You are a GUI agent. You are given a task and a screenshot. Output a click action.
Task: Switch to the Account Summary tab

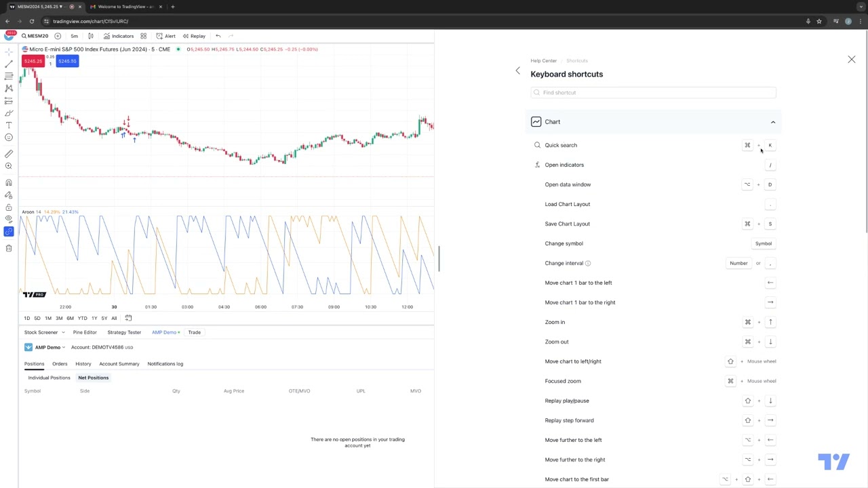119,364
